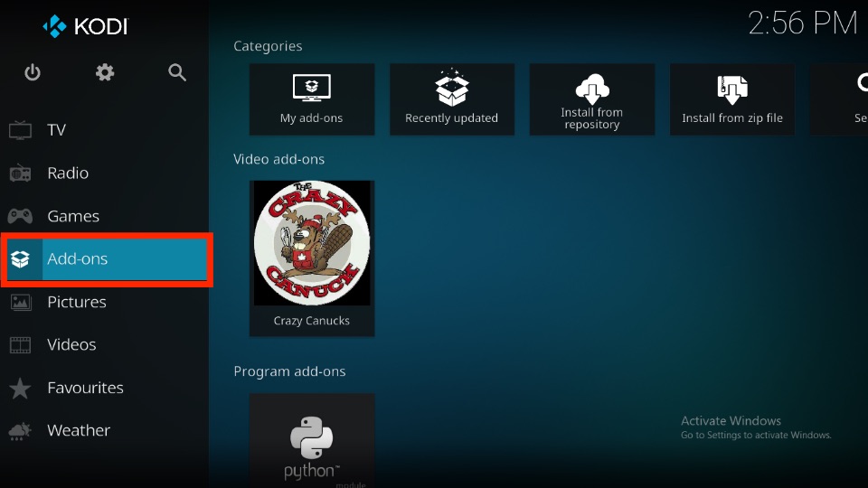Choose the Install from zip file label

(x=732, y=117)
